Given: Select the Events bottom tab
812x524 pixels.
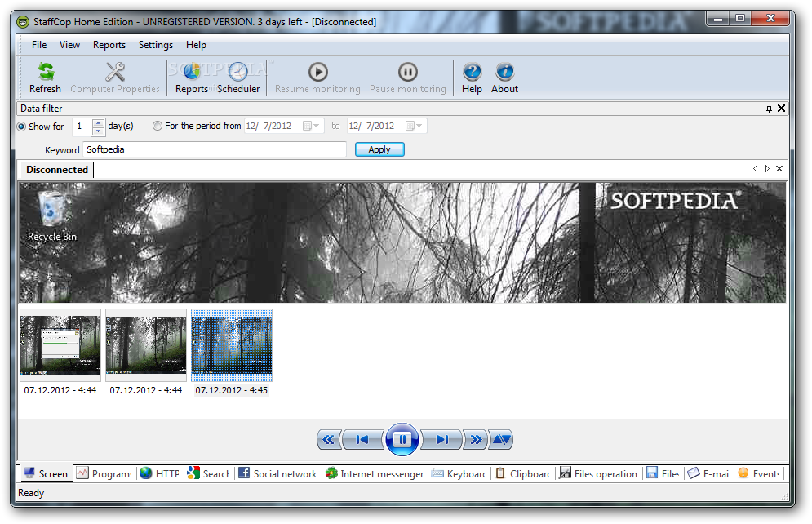Looking at the screenshot, I should point(759,473).
